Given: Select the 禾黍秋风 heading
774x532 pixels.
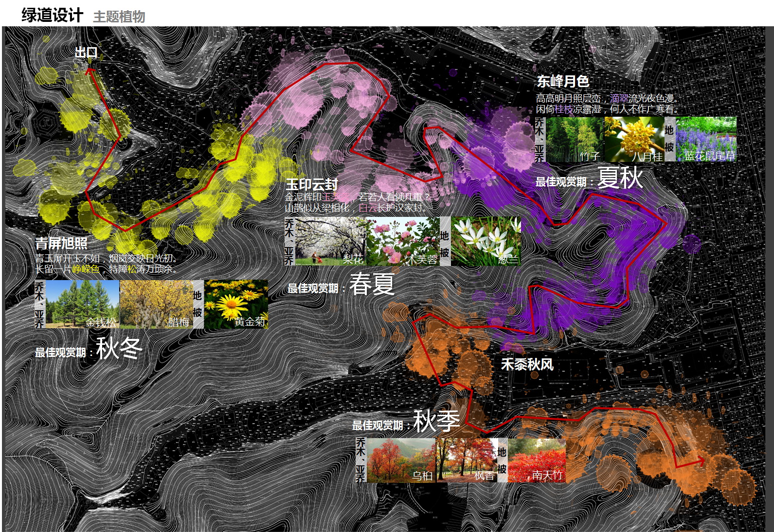Looking at the screenshot, I should tap(527, 364).
